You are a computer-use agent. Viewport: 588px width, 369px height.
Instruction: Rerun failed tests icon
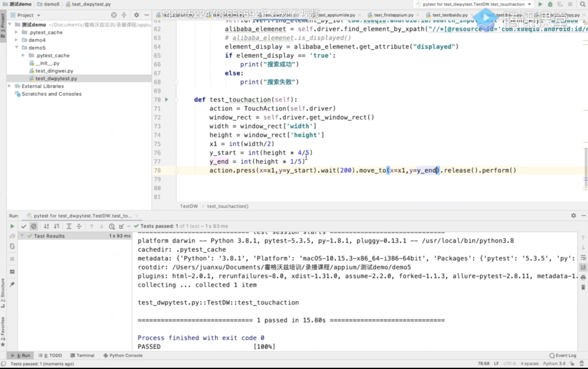pos(12,236)
